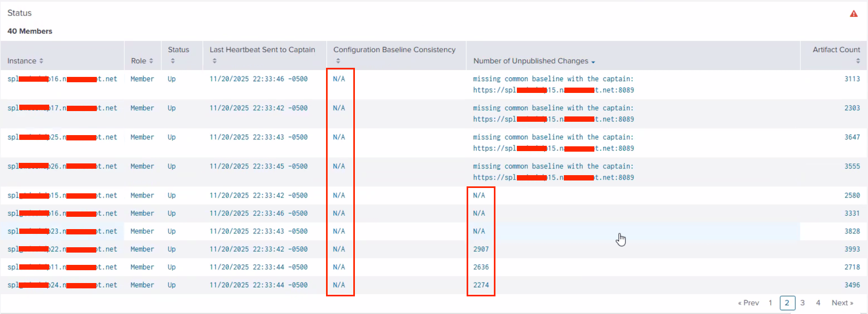Click sort arrows under Status header
Image resolution: width=868 pixels, height=314 pixels.
[173, 61]
